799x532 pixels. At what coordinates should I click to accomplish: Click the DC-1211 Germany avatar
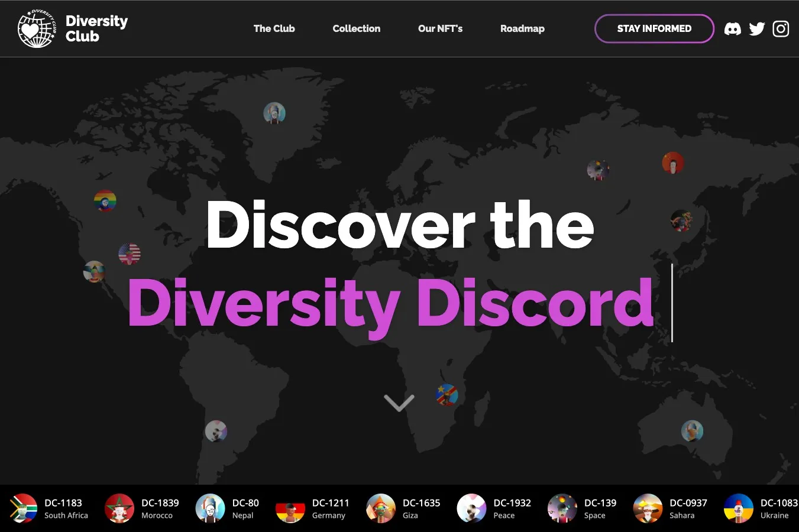[290, 508]
